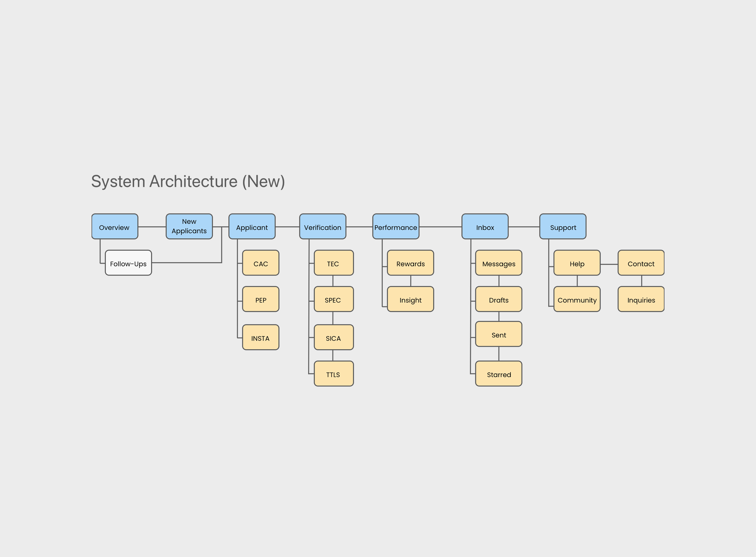Select the TTLS box
Image resolution: width=756 pixels, height=557 pixels.
(333, 374)
